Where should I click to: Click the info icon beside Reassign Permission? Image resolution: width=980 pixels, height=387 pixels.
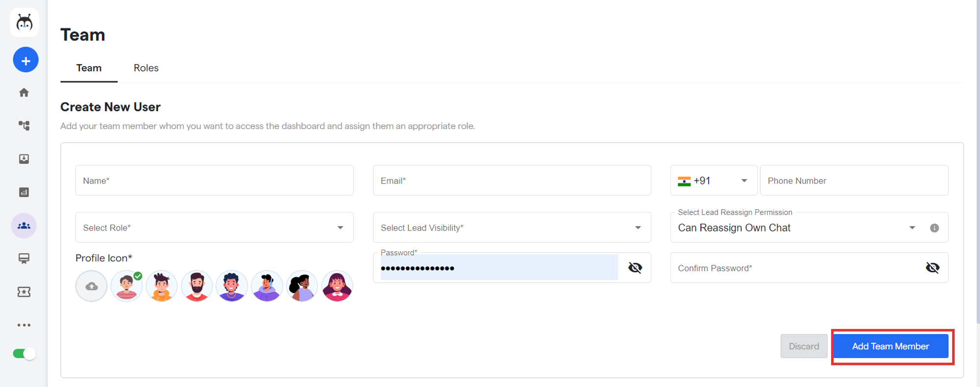(x=934, y=228)
